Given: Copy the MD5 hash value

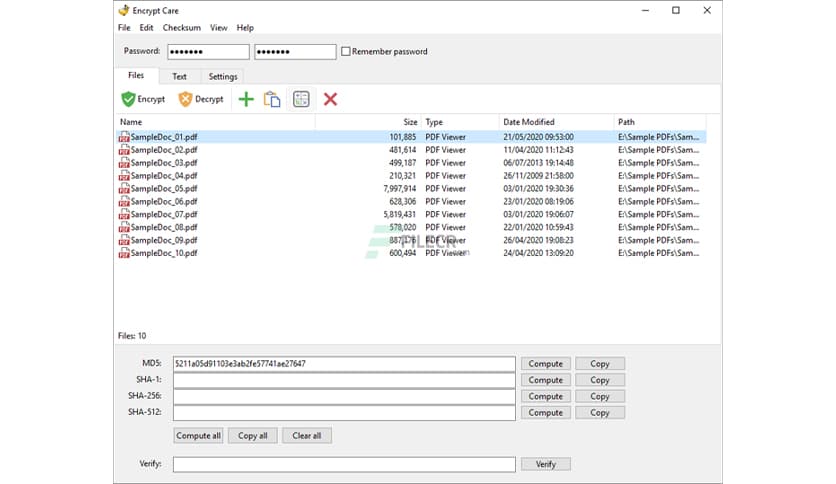Looking at the screenshot, I should (x=600, y=364).
